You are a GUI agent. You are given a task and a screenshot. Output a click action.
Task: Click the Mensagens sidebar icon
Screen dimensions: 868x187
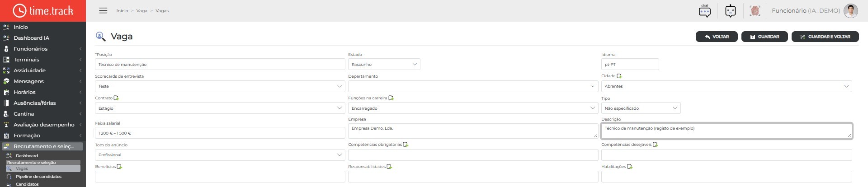point(6,81)
